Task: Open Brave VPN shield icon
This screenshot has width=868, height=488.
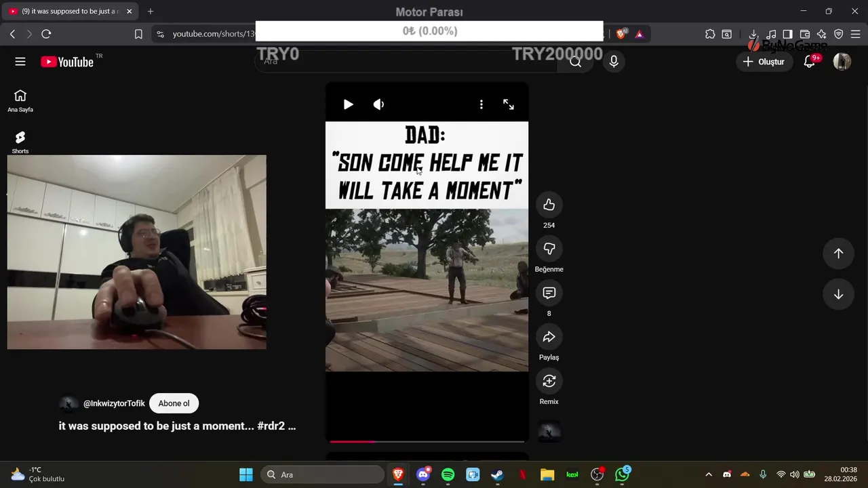Action: click(839, 34)
